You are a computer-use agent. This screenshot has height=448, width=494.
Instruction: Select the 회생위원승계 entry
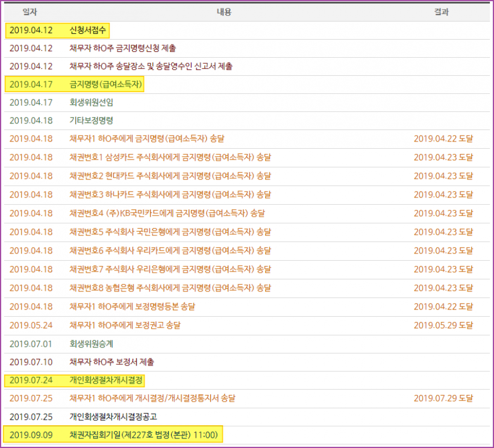(91, 344)
